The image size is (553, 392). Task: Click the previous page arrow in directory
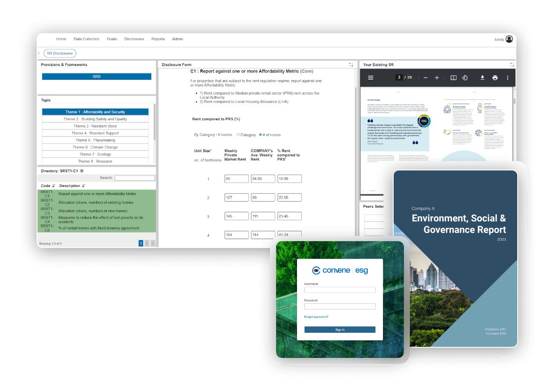tap(147, 243)
